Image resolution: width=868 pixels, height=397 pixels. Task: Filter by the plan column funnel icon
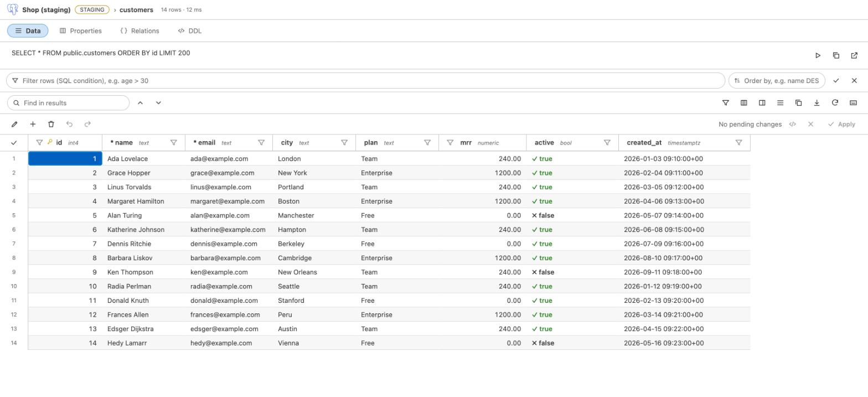427,143
